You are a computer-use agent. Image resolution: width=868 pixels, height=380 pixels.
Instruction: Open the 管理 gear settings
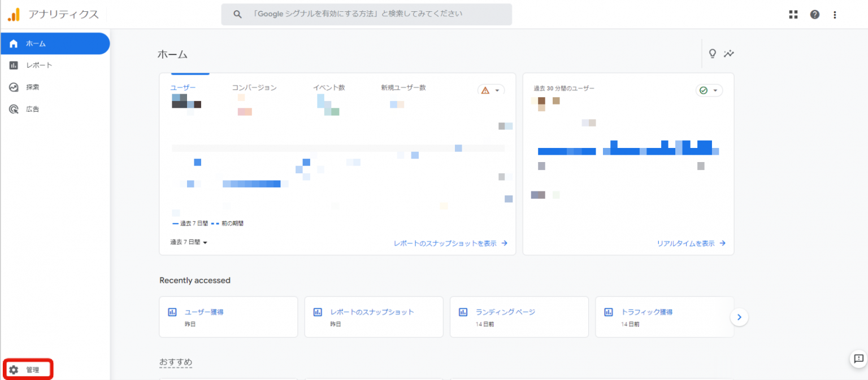pyautogui.click(x=28, y=370)
